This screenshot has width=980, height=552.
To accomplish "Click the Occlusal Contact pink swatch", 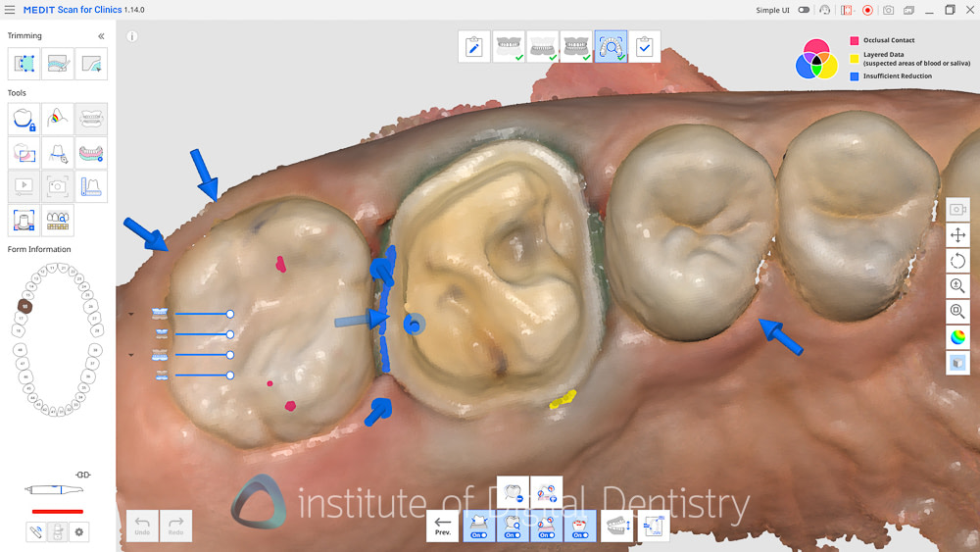I will 855,40.
